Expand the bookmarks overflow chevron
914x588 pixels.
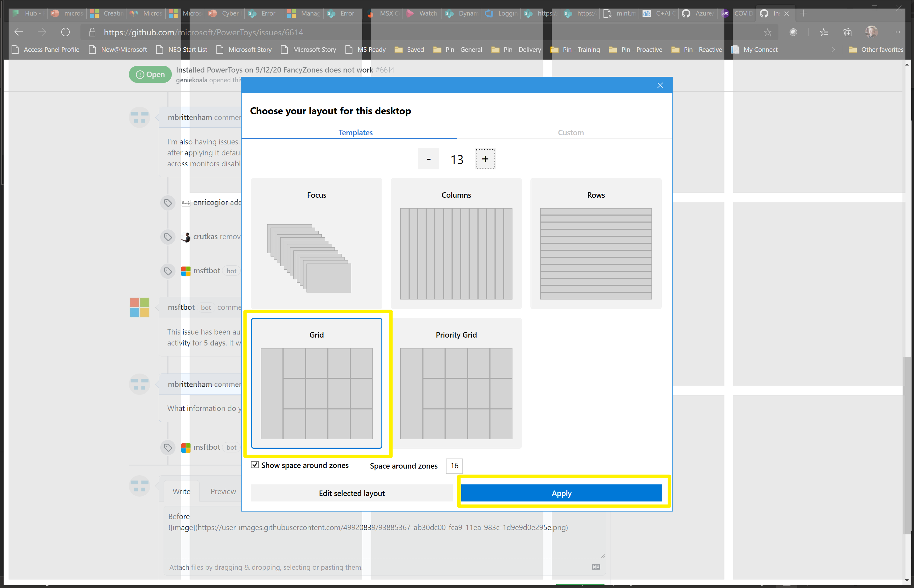tap(833, 50)
